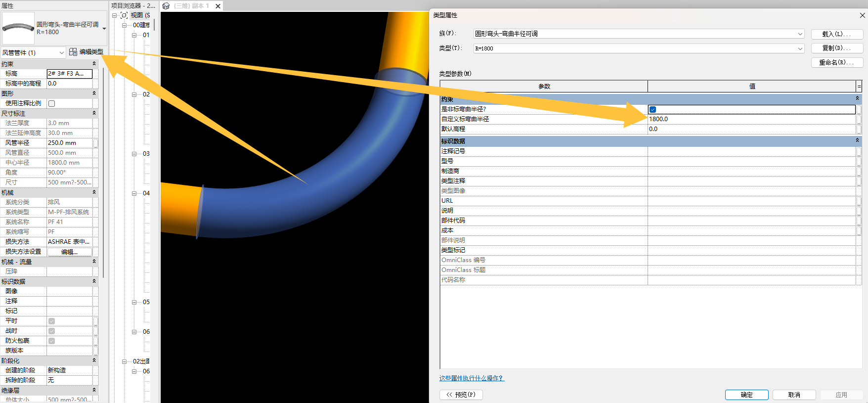This screenshot has width=868, height=403.
Task: Click the Edit Type (编辑类型) icon
Action: tap(73, 52)
